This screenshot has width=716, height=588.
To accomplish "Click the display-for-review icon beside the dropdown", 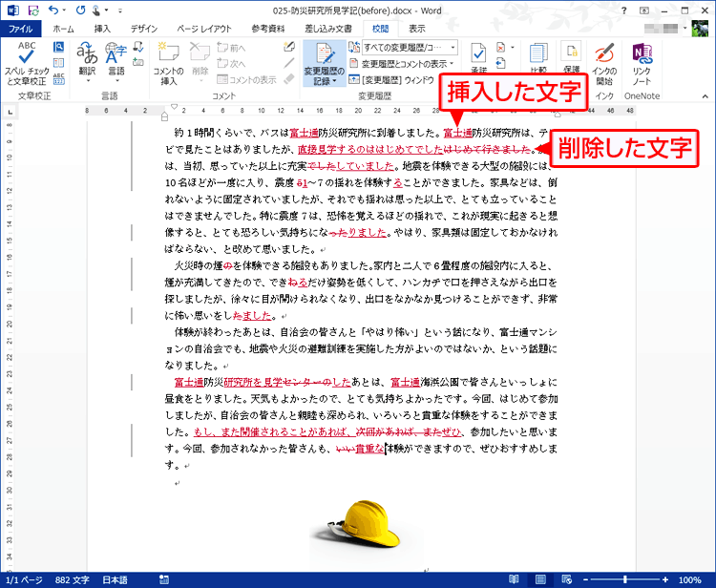I will (x=354, y=47).
